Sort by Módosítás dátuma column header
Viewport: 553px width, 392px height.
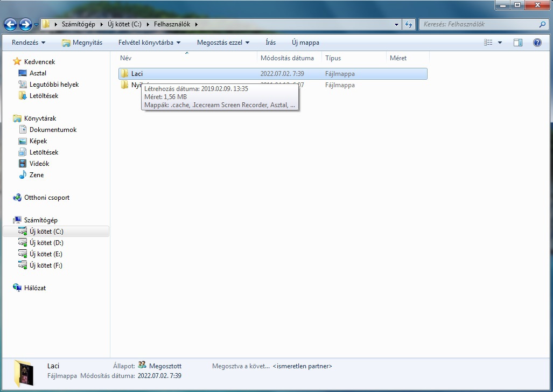(289, 58)
